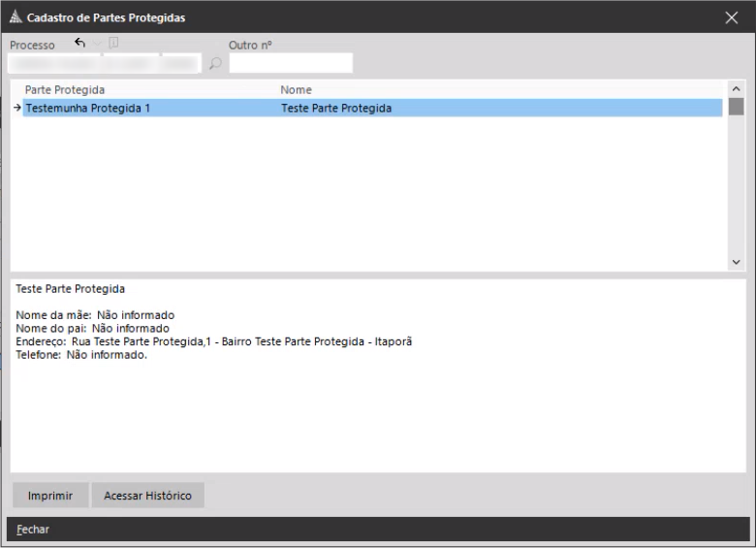Click the application logo icon in title bar

click(x=16, y=17)
